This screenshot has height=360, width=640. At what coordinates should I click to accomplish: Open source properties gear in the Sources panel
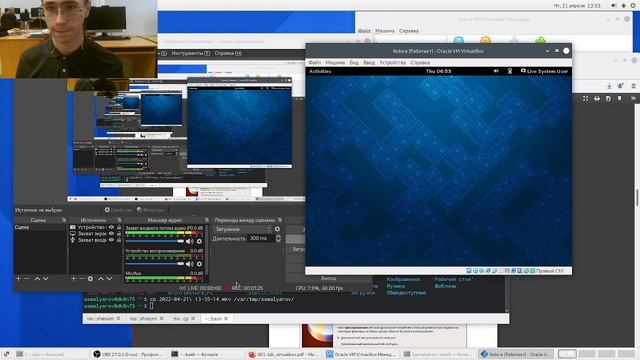click(90, 278)
